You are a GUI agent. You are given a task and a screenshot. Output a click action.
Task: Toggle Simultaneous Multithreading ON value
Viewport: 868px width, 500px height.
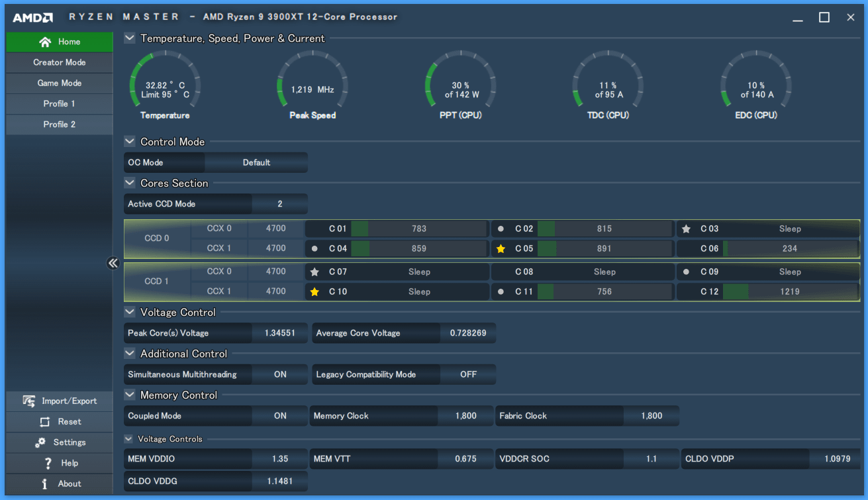coord(280,374)
